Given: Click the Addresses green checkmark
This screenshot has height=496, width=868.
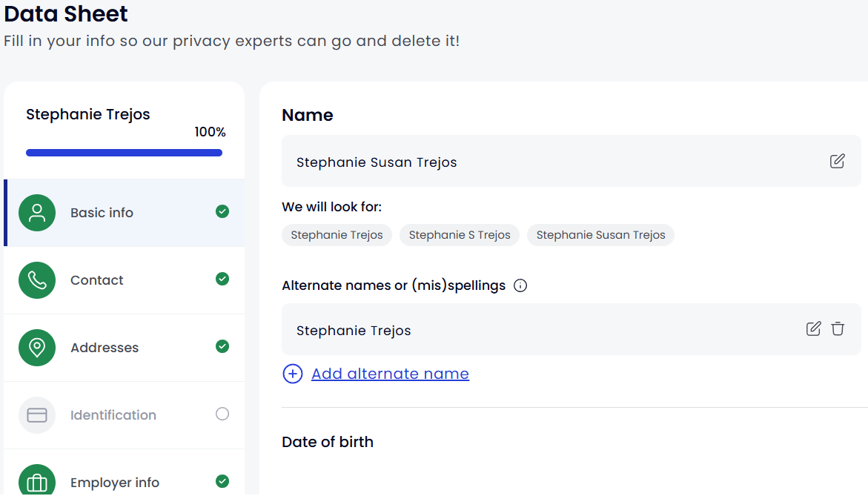Looking at the screenshot, I should 222,346.
